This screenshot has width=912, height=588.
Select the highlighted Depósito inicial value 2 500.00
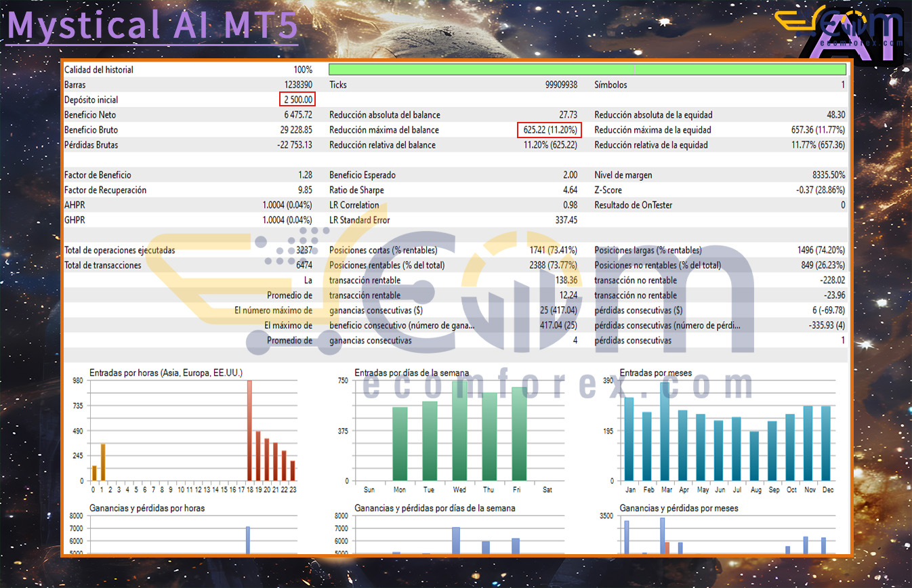[297, 100]
